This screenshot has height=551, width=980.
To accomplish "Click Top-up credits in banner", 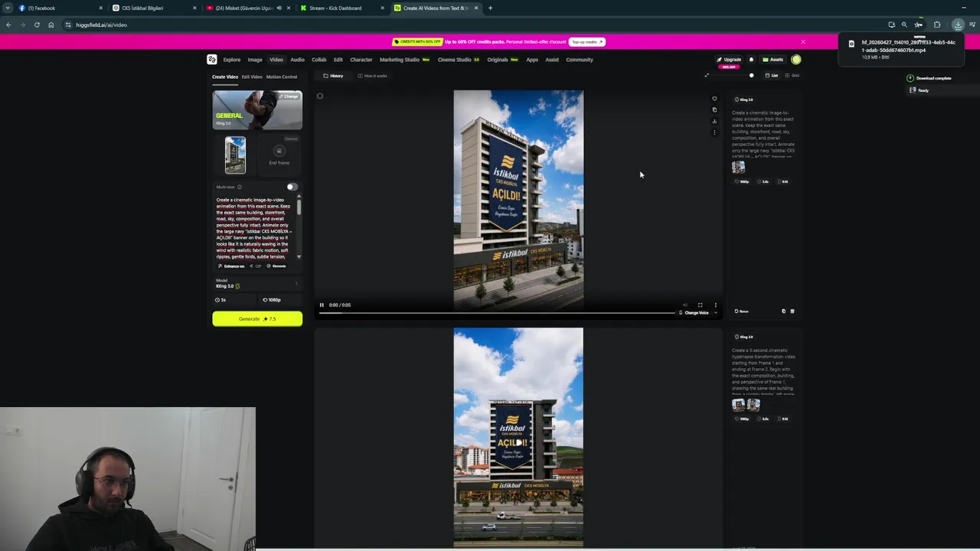I will coord(587,42).
